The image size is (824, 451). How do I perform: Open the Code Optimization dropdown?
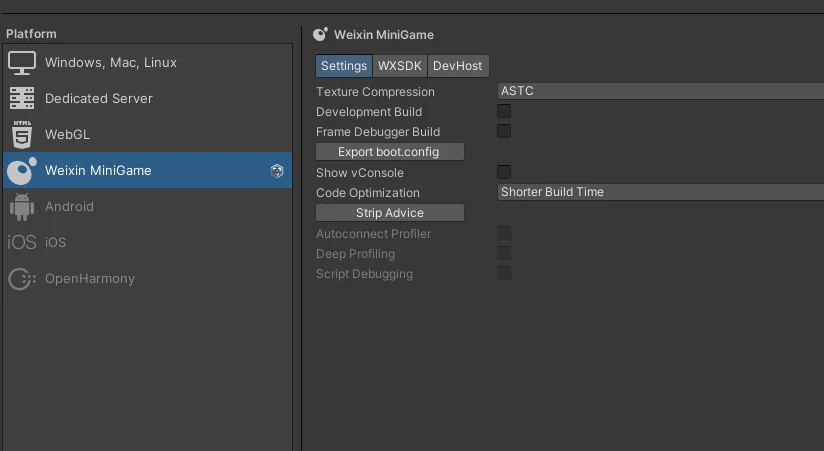pos(660,192)
